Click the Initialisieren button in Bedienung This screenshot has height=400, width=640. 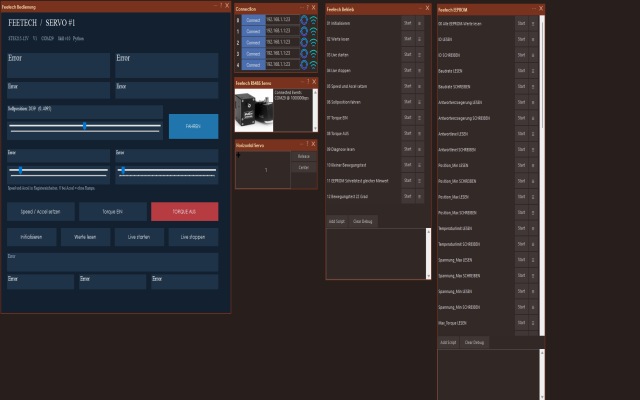pyautogui.click(x=31, y=237)
